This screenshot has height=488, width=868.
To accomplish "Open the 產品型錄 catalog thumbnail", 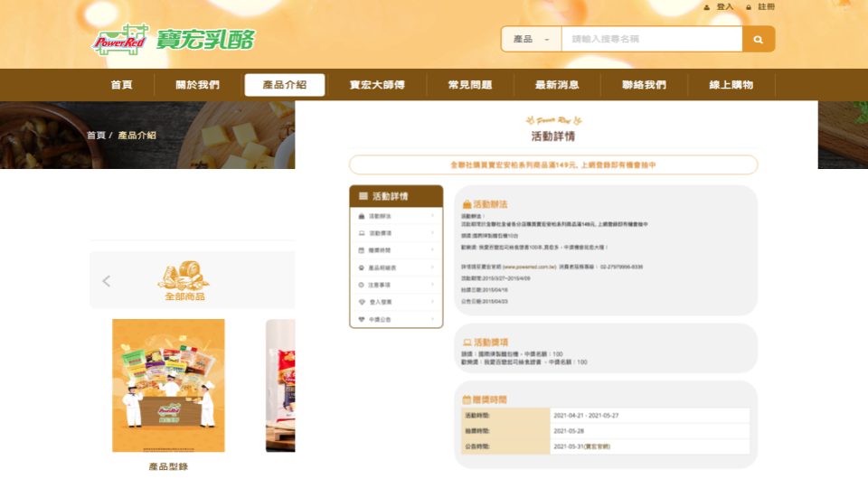I will click(x=168, y=386).
